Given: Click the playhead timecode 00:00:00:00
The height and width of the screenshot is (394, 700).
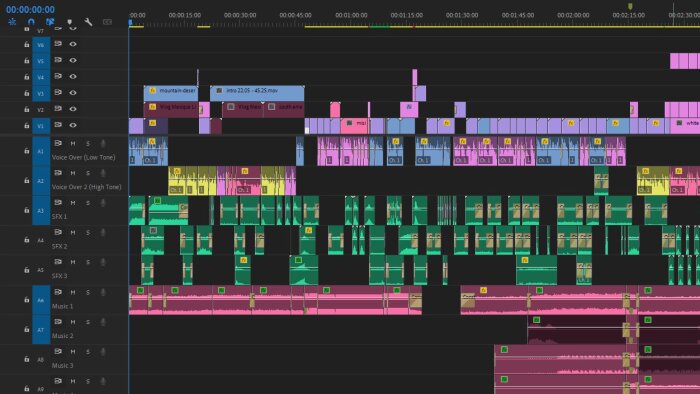Looking at the screenshot, I should click(x=30, y=9).
